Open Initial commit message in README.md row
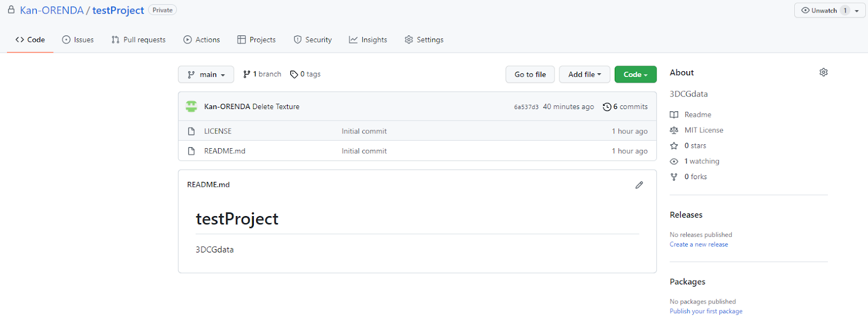The image size is (868, 323). coord(364,151)
